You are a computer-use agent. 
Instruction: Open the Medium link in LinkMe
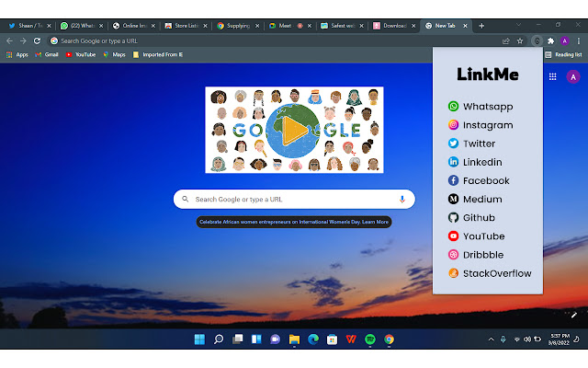(x=475, y=199)
